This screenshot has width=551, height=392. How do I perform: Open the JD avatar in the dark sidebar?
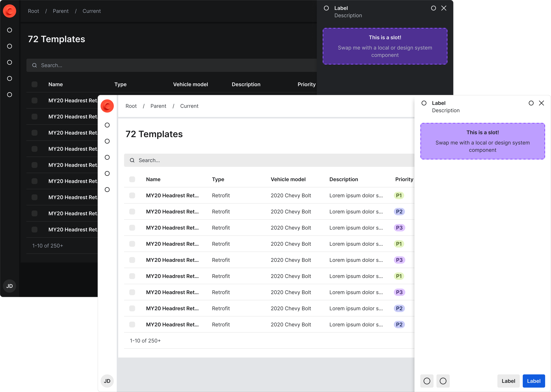[x=9, y=286]
